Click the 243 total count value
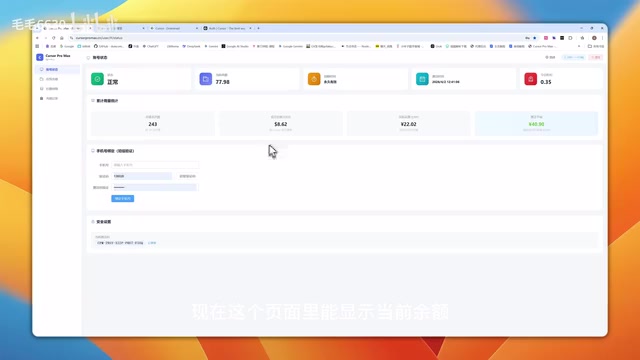The width and height of the screenshot is (640, 360). click(153, 124)
